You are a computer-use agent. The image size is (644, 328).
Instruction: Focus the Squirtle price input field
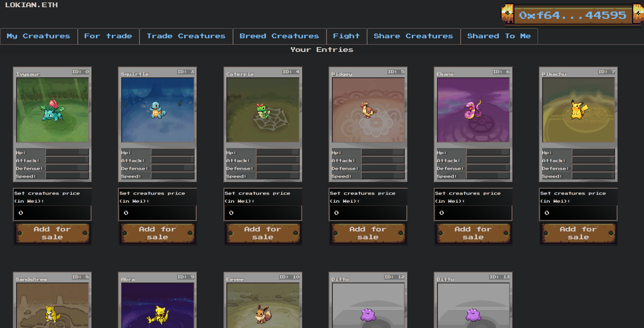[157, 213]
